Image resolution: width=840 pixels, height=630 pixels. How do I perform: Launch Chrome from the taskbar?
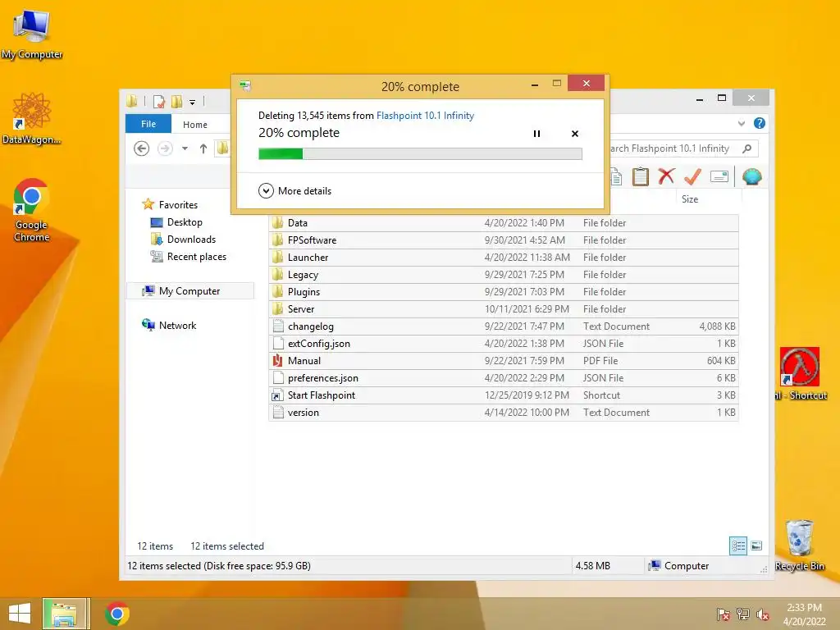[x=117, y=614]
